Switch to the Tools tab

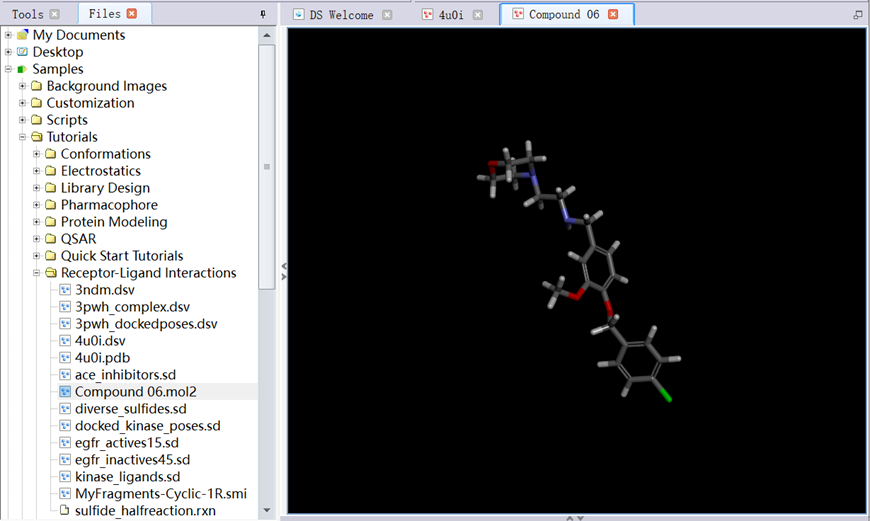(28, 14)
